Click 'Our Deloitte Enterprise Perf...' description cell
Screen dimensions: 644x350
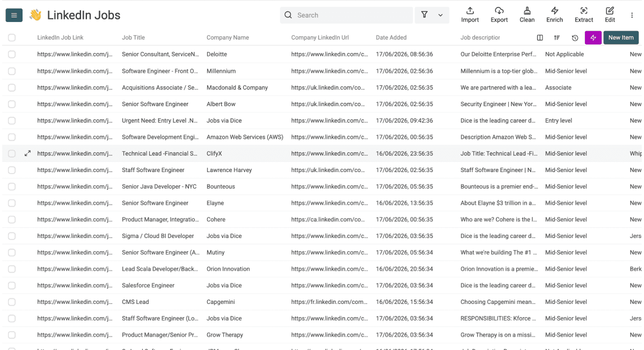coord(498,54)
